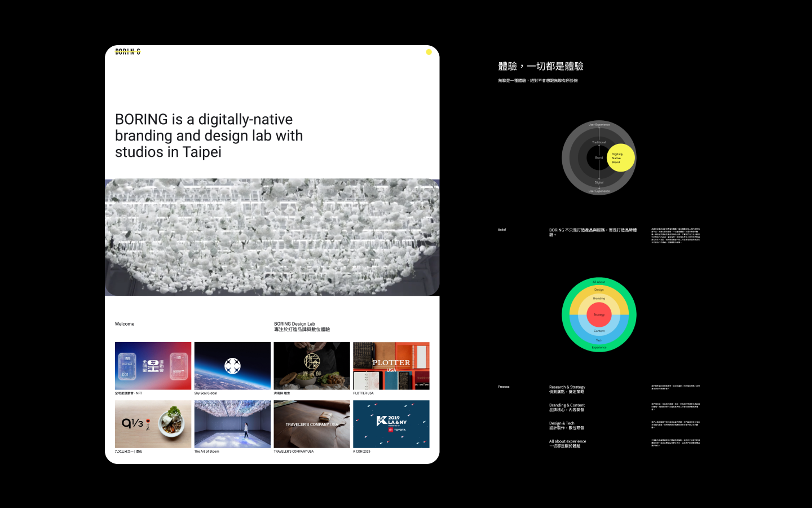
Task: Click the red Strategy circle in diagram
Action: [x=599, y=314]
